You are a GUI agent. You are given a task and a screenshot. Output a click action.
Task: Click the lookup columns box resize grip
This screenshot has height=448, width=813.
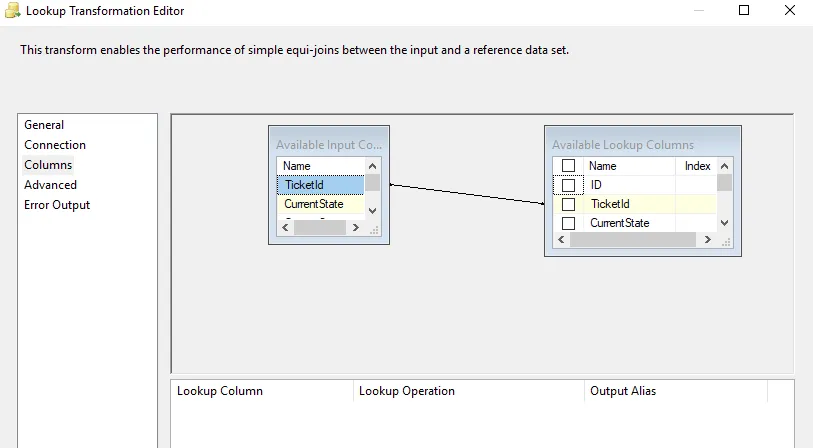[x=726, y=242]
